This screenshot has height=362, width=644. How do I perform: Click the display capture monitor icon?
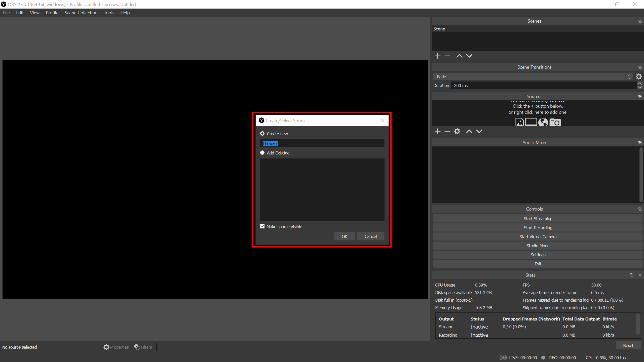coord(531,122)
